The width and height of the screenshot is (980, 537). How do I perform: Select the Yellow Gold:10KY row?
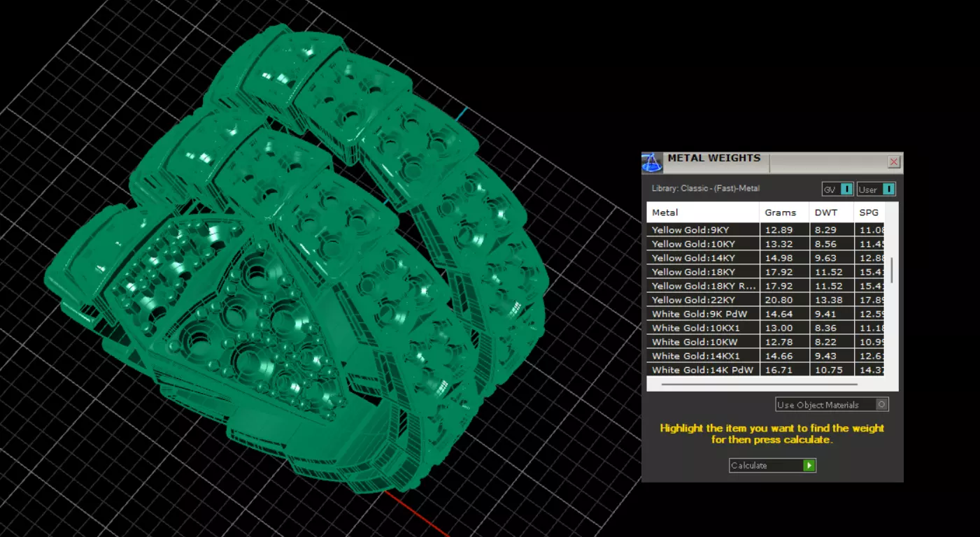point(765,244)
